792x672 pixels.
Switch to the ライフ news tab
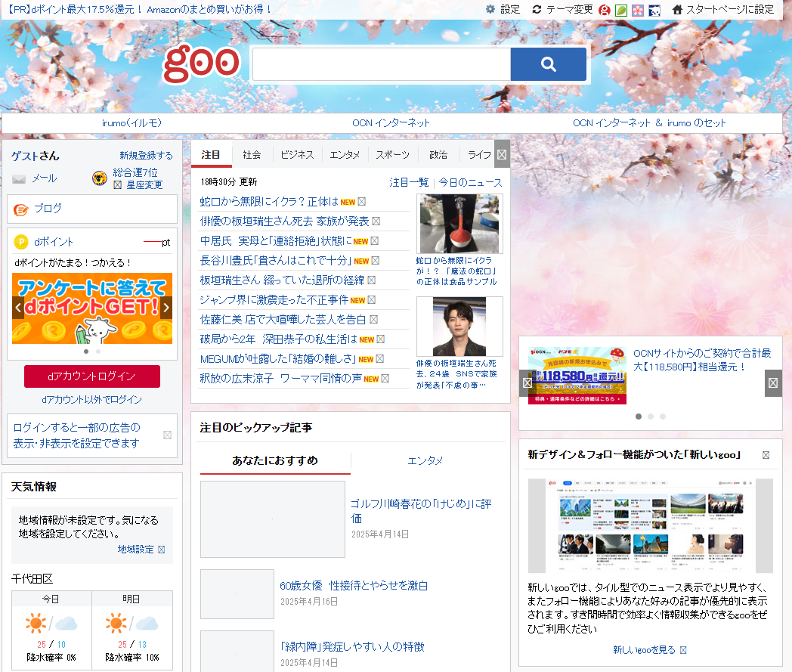tap(478, 155)
